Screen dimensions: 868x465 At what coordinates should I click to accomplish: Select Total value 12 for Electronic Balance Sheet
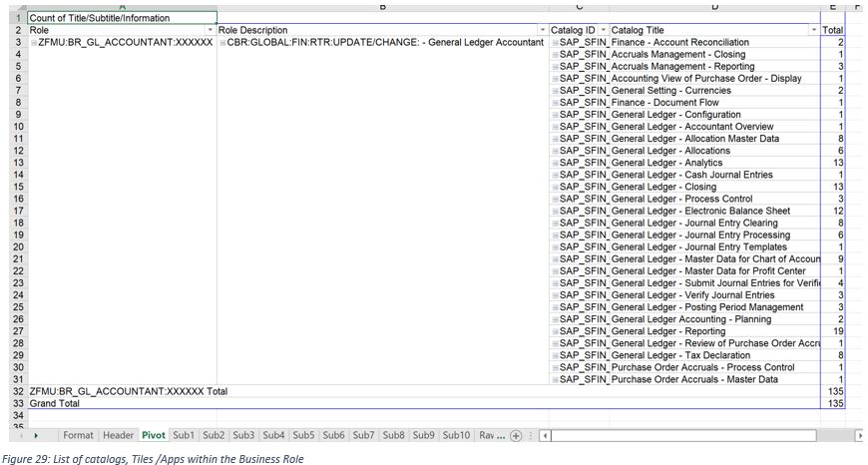(832, 211)
